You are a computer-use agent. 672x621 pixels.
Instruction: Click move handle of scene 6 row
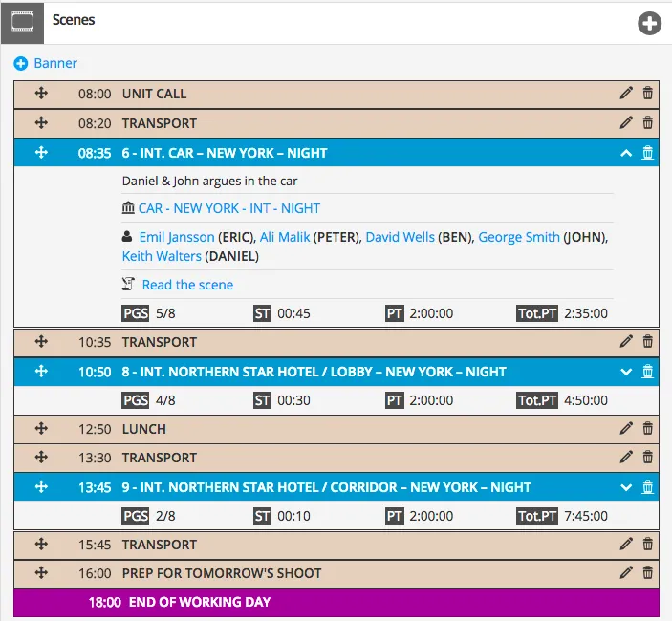(x=41, y=153)
